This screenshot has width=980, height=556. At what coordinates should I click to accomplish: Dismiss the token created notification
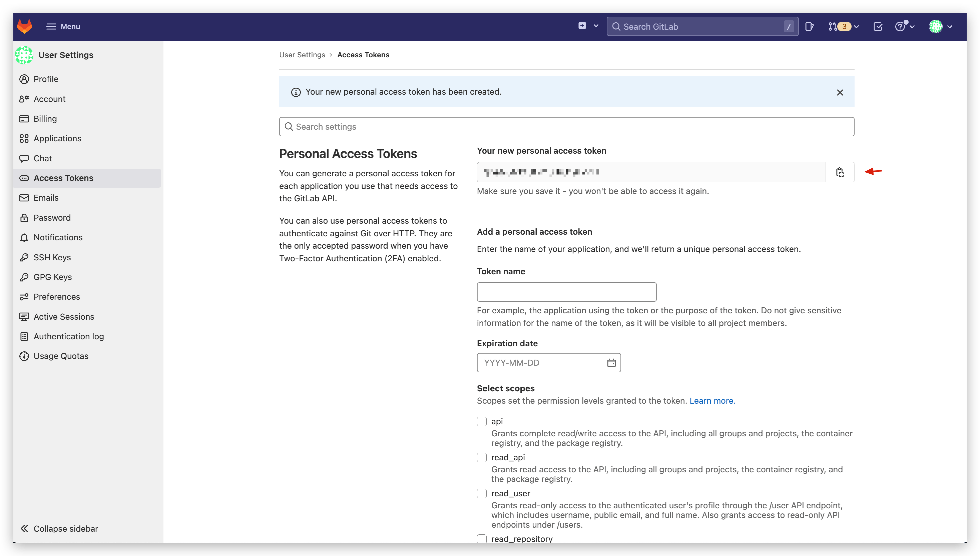839,92
